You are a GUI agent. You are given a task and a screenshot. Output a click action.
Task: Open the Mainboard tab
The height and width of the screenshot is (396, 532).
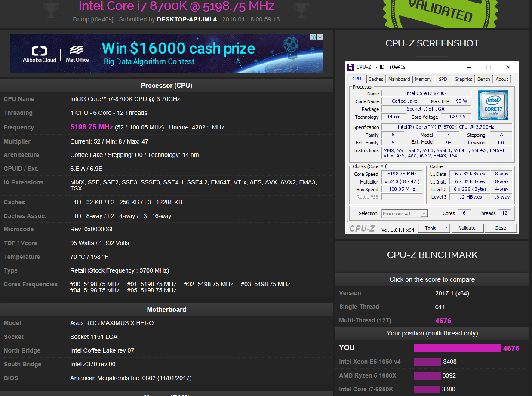(x=399, y=79)
